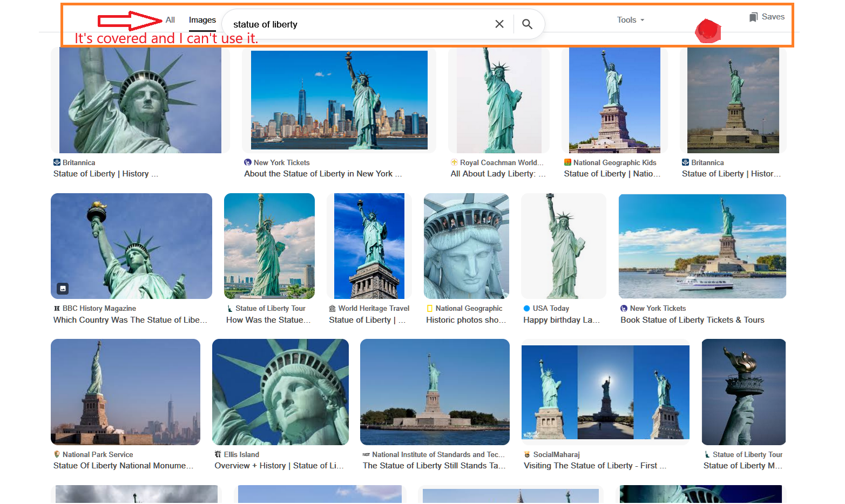Viewport: 845px width, 504px height.
Task: Open 'Statue Of Liberty National Monume...' link
Action: coord(123,466)
